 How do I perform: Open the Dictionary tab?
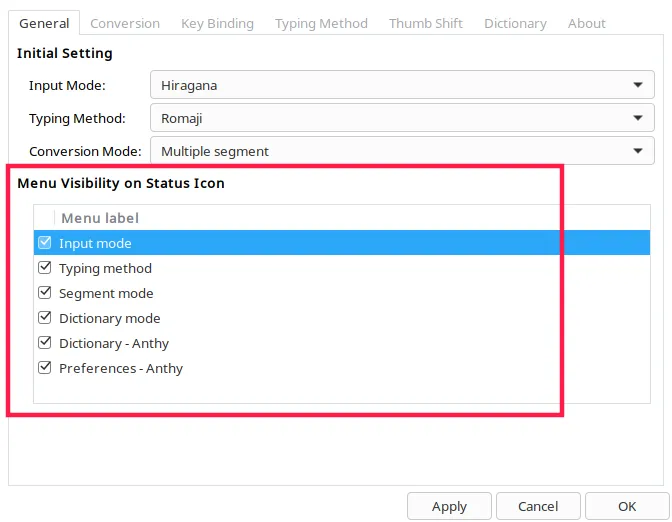pos(515,23)
